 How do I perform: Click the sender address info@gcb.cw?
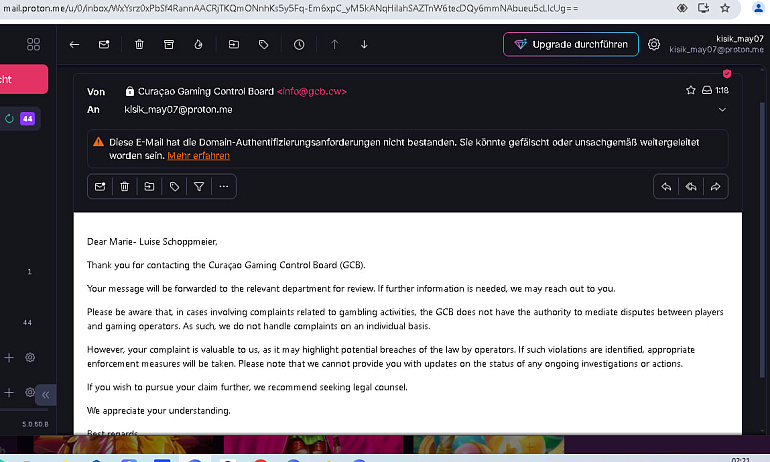(x=312, y=91)
